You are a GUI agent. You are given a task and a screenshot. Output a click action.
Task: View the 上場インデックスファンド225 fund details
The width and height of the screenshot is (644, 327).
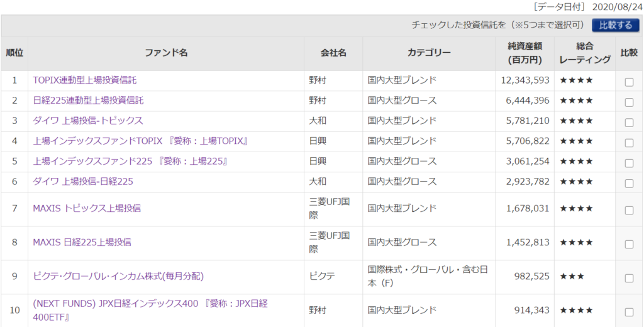click(x=130, y=162)
